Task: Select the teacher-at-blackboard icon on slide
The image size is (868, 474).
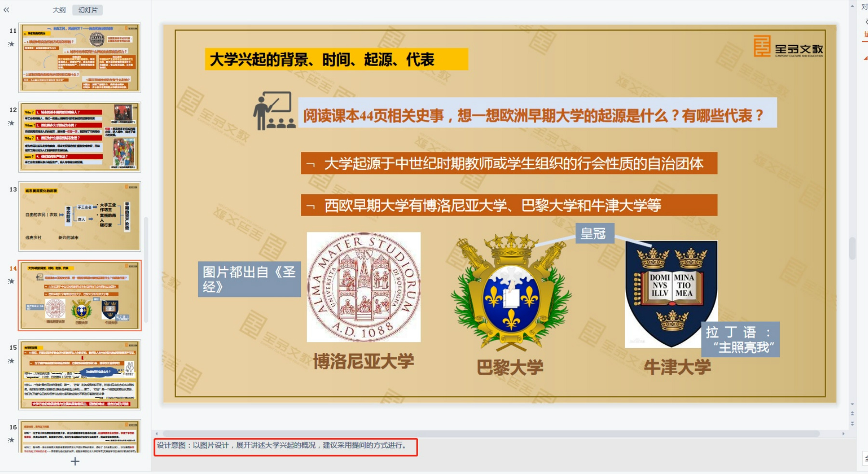Action: 273,111
